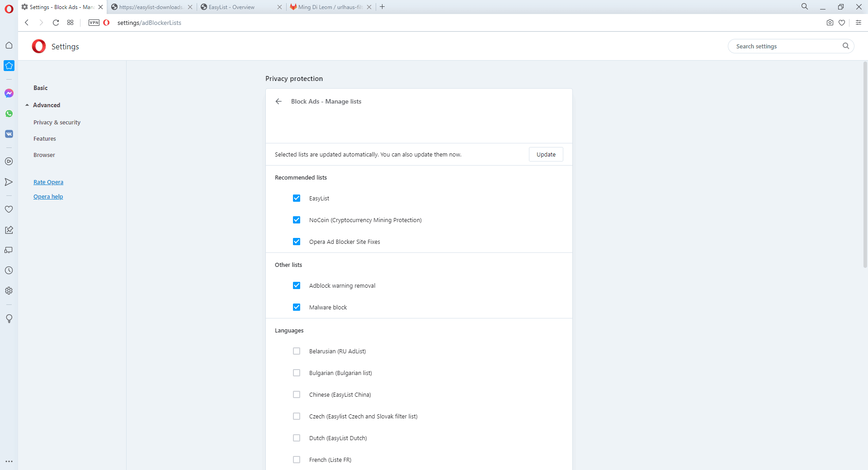Viewport: 868px width, 470px height.
Task: Click the address bar URL settings/adBlockerLists
Action: tap(149, 23)
